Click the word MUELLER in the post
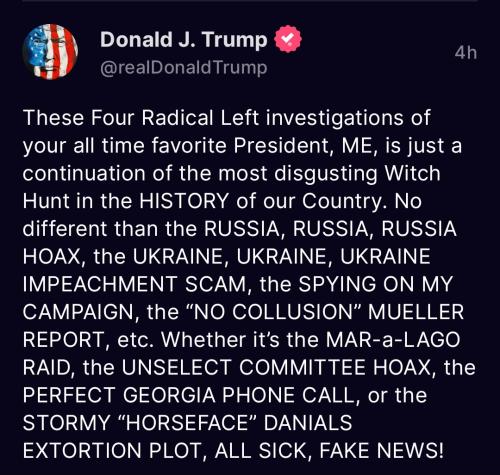 [x=415, y=312]
